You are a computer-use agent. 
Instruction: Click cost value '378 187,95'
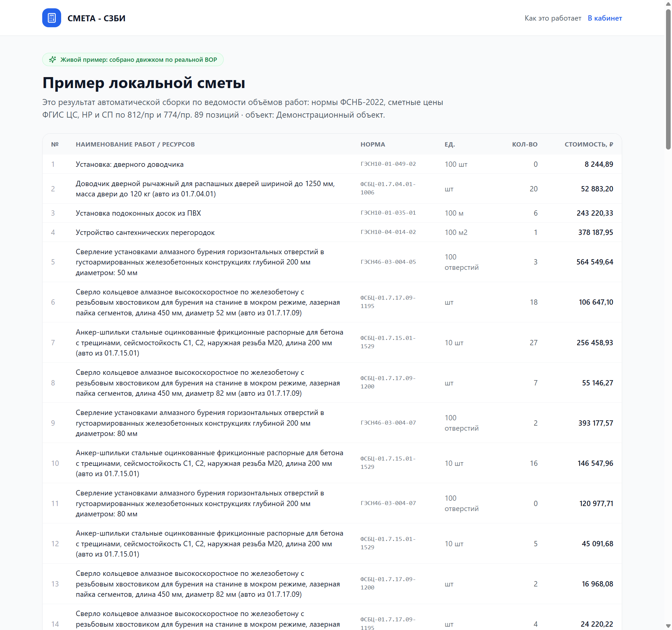coord(595,233)
